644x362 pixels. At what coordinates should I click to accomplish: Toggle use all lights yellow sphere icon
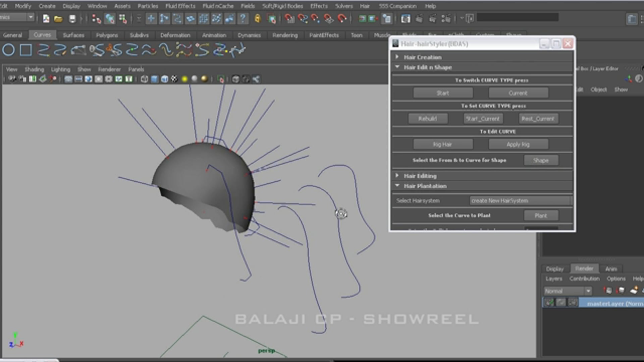click(x=184, y=79)
